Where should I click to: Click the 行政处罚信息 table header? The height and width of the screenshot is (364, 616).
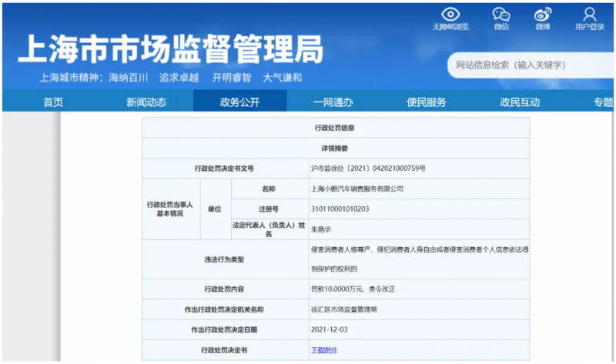pos(335,128)
